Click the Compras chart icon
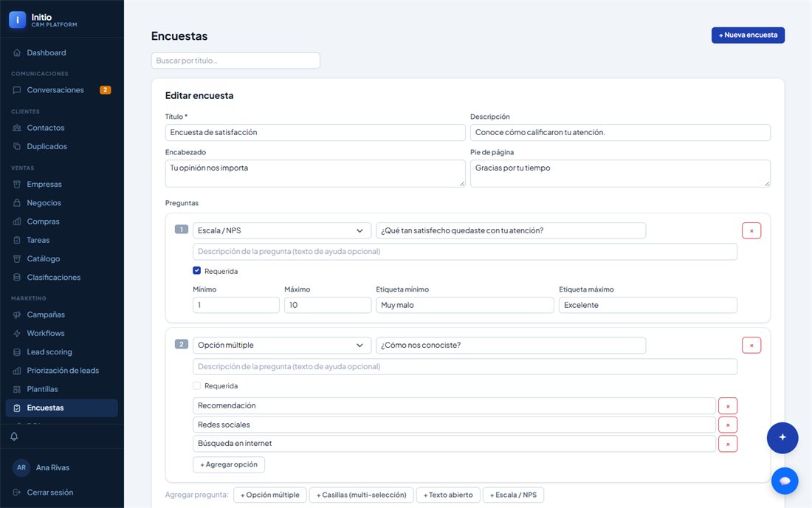 coord(16,222)
